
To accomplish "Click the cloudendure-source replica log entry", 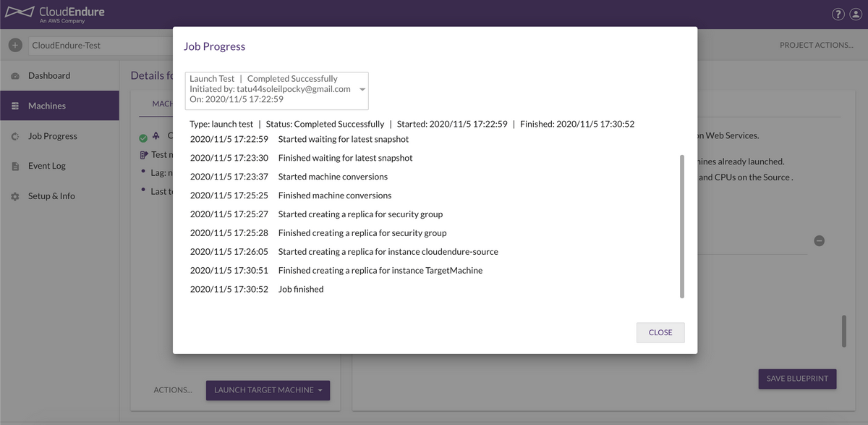I will 388,252.
